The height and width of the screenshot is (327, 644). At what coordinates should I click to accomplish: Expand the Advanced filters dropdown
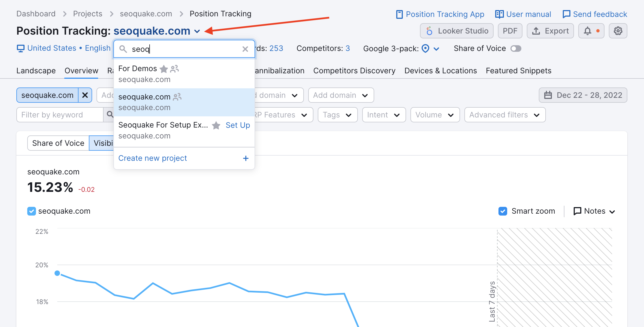505,115
